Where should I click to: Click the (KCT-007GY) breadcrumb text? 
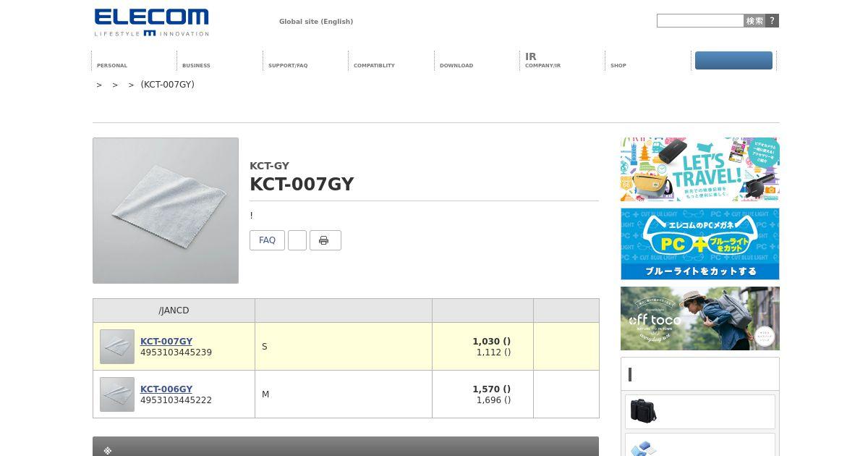coord(168,85)
